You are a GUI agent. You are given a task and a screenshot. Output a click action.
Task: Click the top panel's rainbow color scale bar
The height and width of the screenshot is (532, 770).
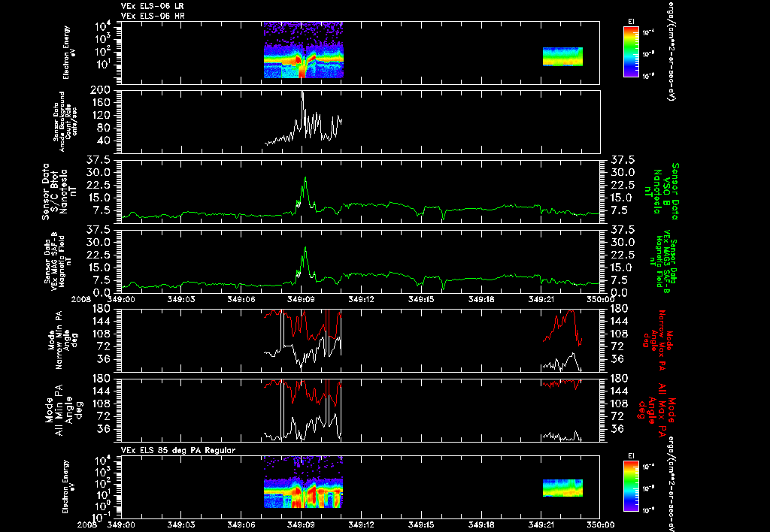pyautogui.click(x=631, y=52)
